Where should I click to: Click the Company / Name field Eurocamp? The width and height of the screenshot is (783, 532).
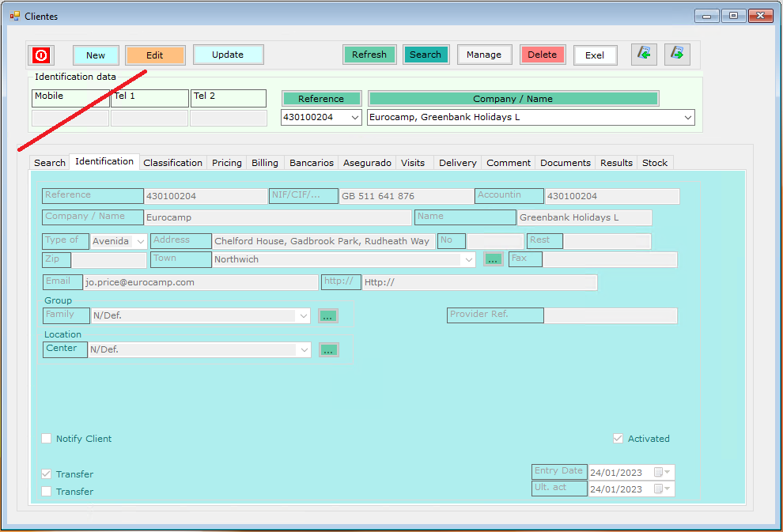[278, 217]
